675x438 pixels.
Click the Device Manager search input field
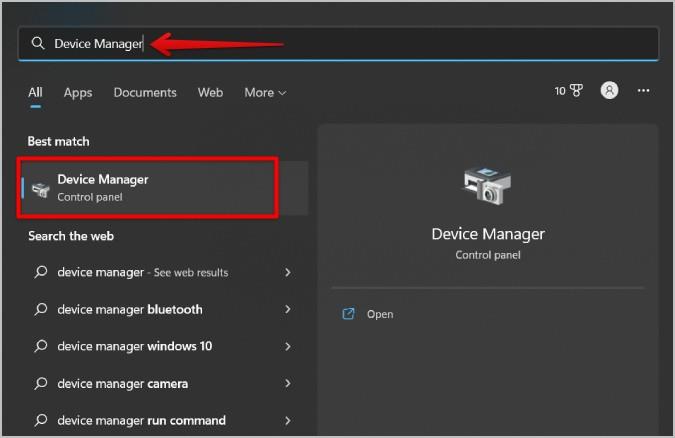pos(338,43)
